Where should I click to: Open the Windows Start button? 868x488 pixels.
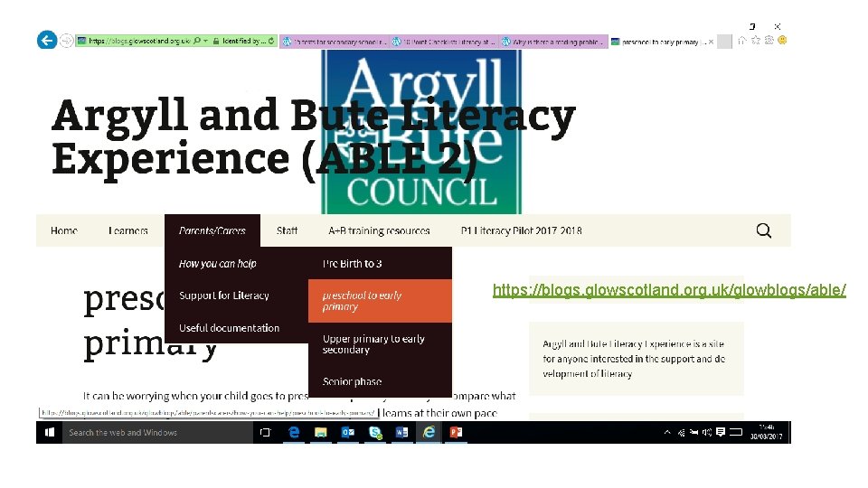tap(49, 433)
